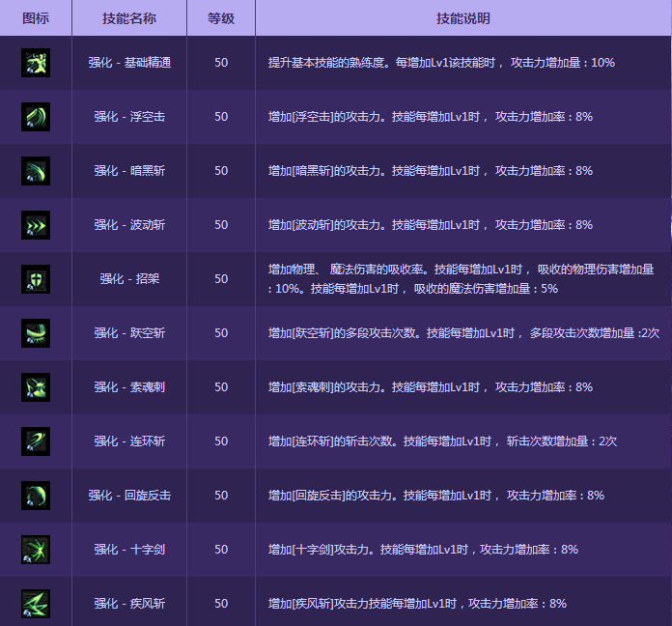
Task: Click the 强化 - 十字剑 skill icon
Action: [36, 550]
